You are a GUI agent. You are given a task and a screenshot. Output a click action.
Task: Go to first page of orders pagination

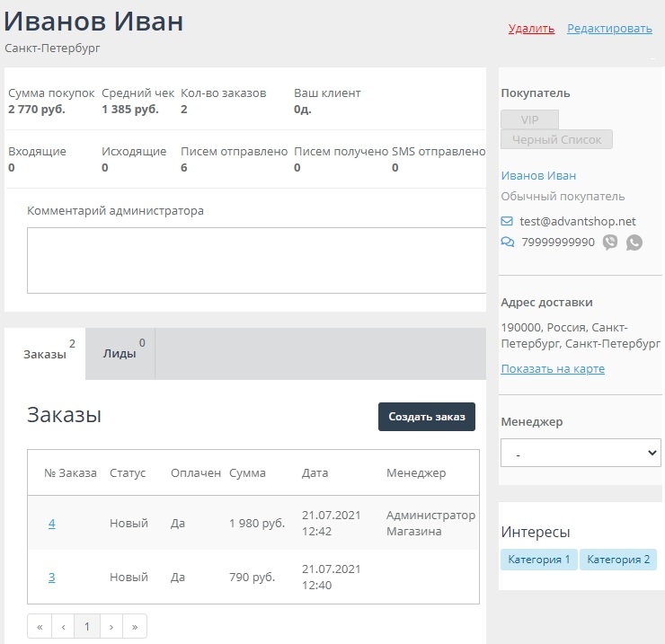click(40, 626)
